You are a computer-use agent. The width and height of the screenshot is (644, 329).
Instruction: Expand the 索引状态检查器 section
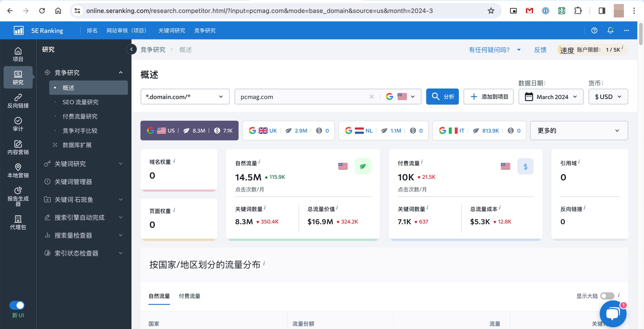pos(121,253)
